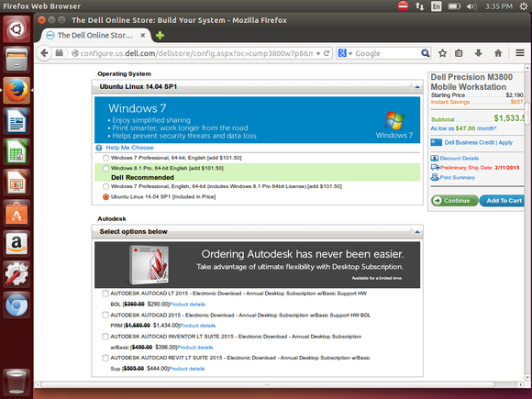This screenshot has height=399, width=532.
Task: Launch LibreOffice Calc from the dock
Action: pos(17,151)
